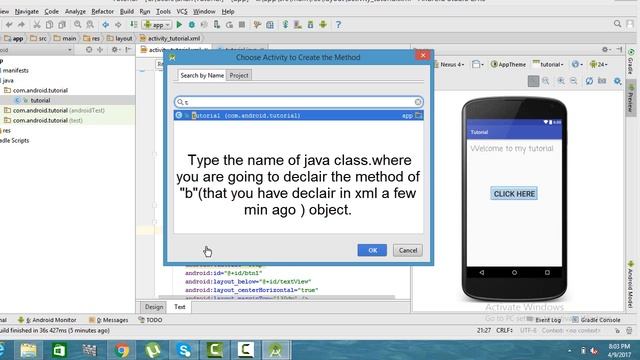Open the orientation dropdown in preview

[x=478, y=64]
